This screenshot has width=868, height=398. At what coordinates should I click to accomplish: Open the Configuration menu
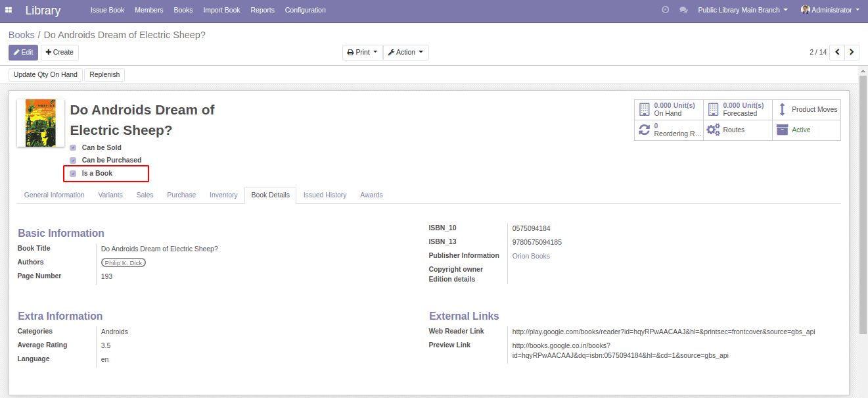[x=305, y=10]
